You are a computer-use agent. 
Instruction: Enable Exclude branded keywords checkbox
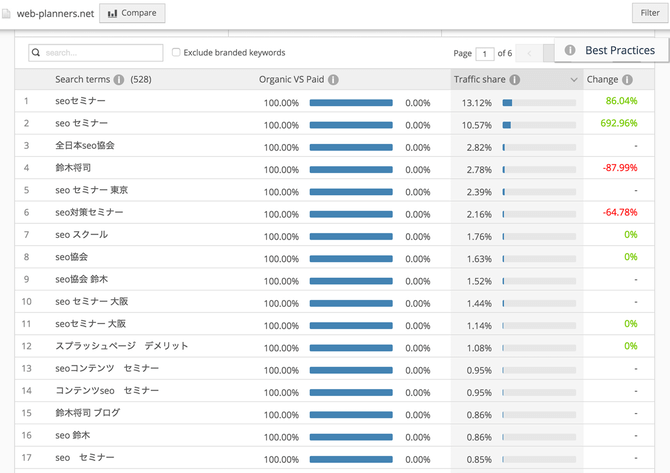click(x=176, y=53)
